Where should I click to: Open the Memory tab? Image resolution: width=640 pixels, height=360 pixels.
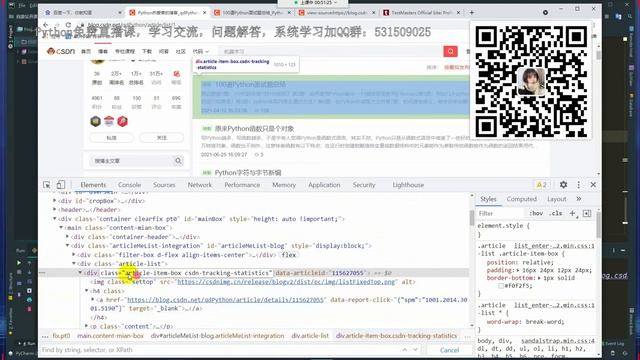284,185
